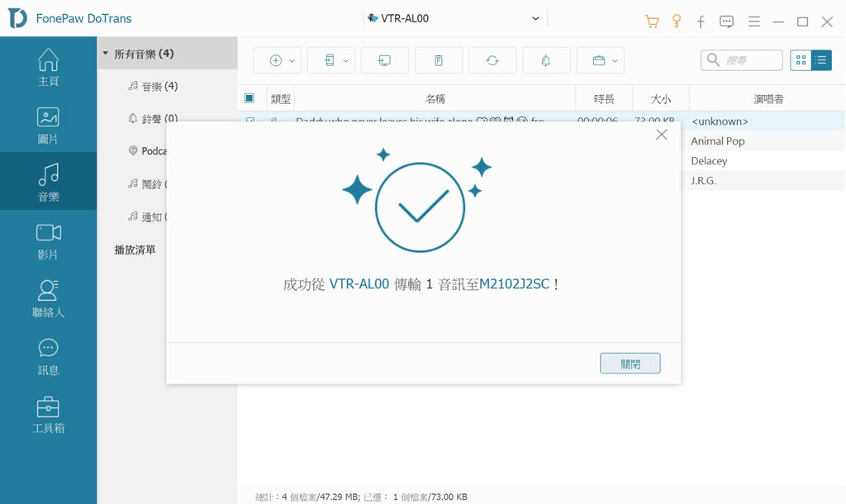The width and height of the screenshot is (846, 504).
Task: Sort by 演唱者 column header
Action: (x=768, y=99)
